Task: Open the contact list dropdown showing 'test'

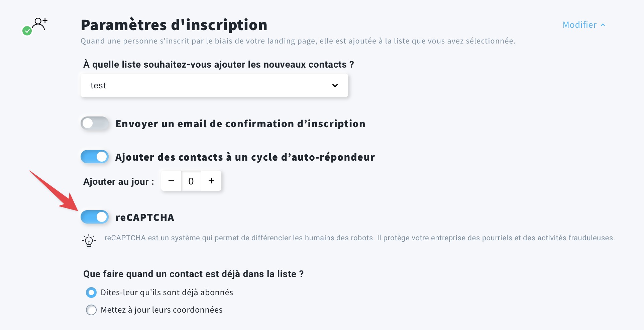Action: (214, 86)
